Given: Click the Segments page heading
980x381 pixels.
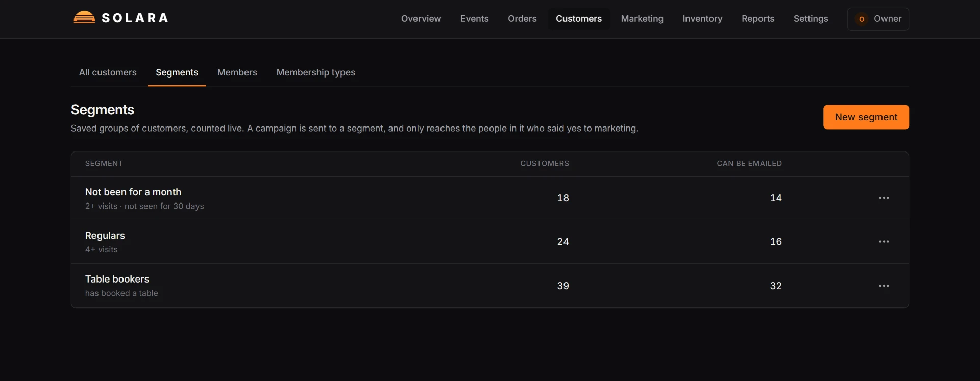Looking at the screenshot, I should point(103,110).
